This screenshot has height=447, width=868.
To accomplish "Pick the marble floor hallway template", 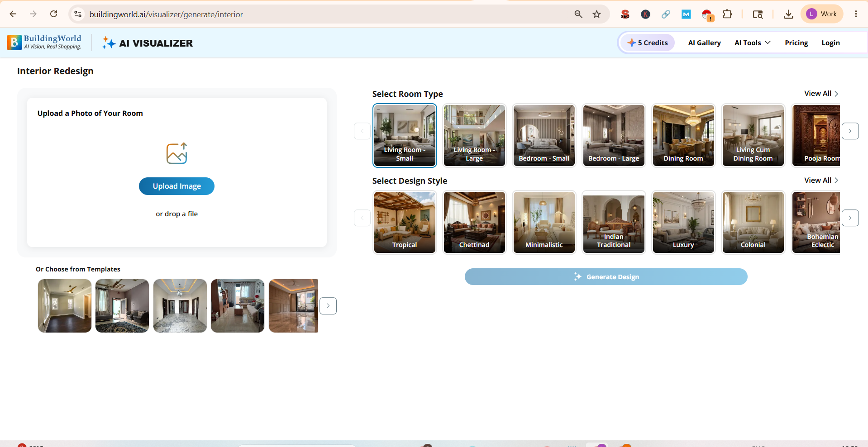I will point(180,306).
